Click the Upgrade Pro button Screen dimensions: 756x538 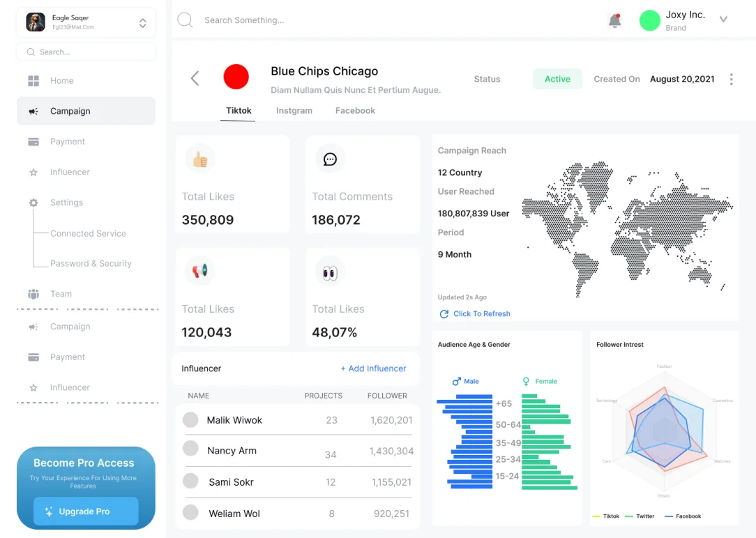pyautogui.click(x=86, y=511)
